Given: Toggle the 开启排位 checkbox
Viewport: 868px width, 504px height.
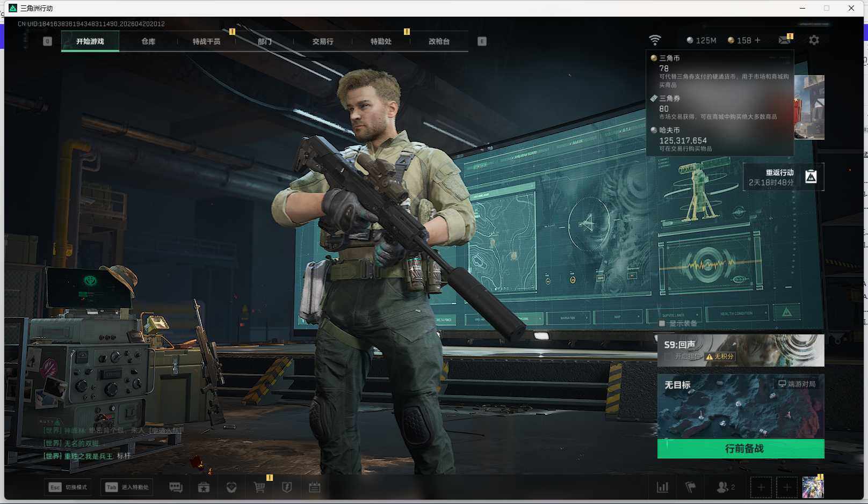Looking at the screenshot, I should click(668, 356).
